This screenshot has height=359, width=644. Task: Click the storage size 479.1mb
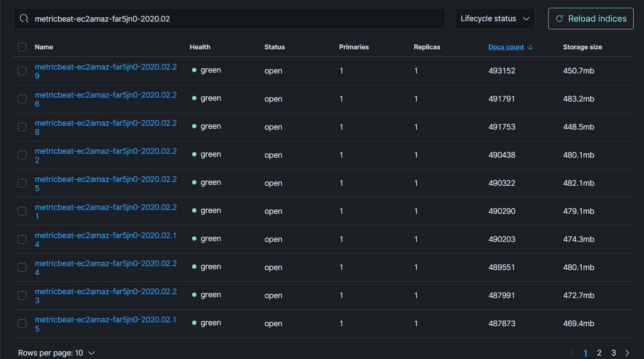click(579, 211)
